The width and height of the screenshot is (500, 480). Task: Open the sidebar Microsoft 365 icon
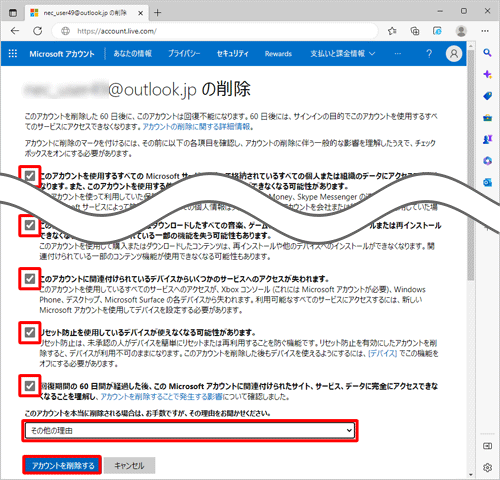[487, 161]
